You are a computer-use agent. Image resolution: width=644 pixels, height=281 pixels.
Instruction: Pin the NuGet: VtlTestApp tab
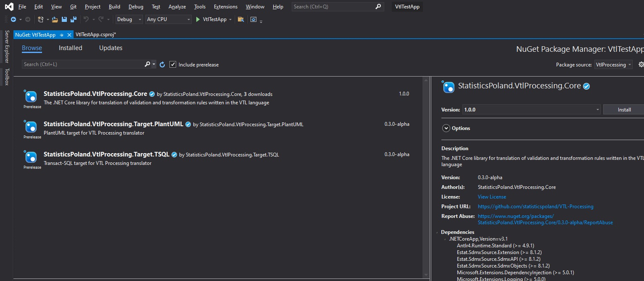[x=62, y=35]
